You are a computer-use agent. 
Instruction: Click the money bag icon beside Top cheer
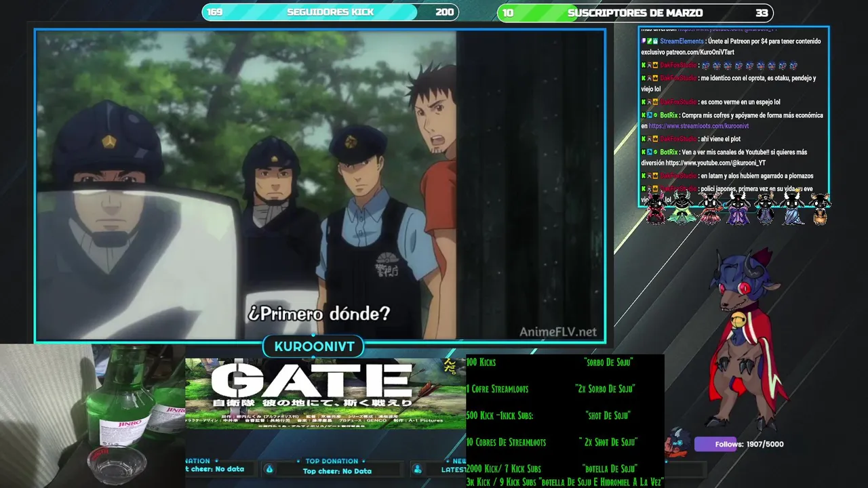(269, 469)
